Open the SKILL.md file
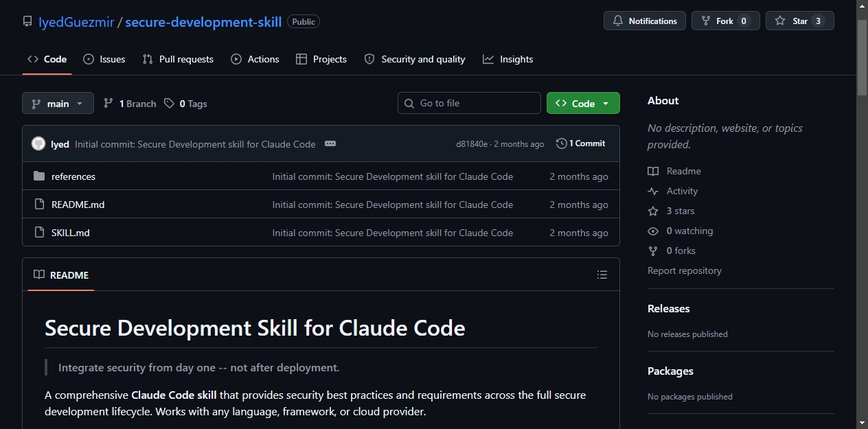Screen dimensions: 868x429 coord(71,233)
